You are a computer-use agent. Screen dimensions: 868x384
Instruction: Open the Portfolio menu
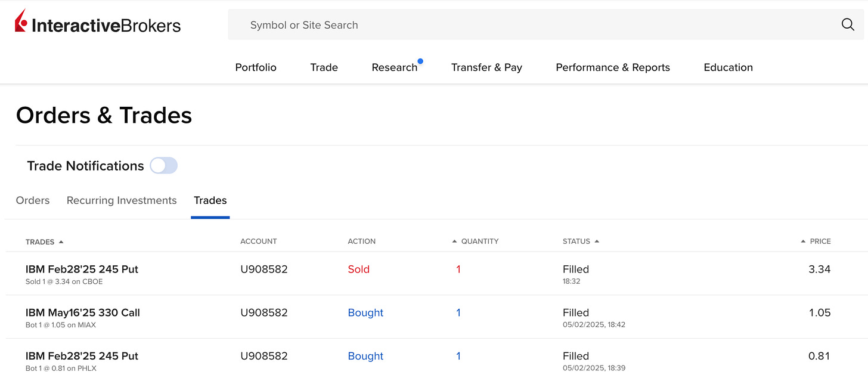point(256,67)
